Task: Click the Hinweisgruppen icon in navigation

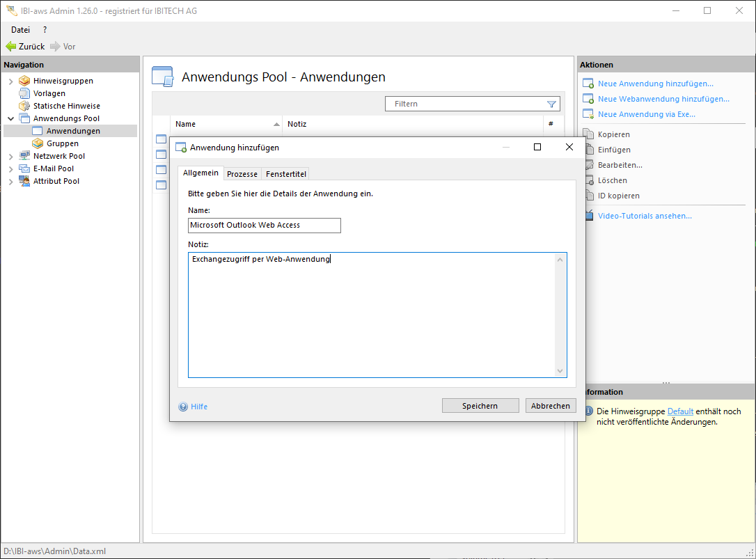Action: click(24, 81)
